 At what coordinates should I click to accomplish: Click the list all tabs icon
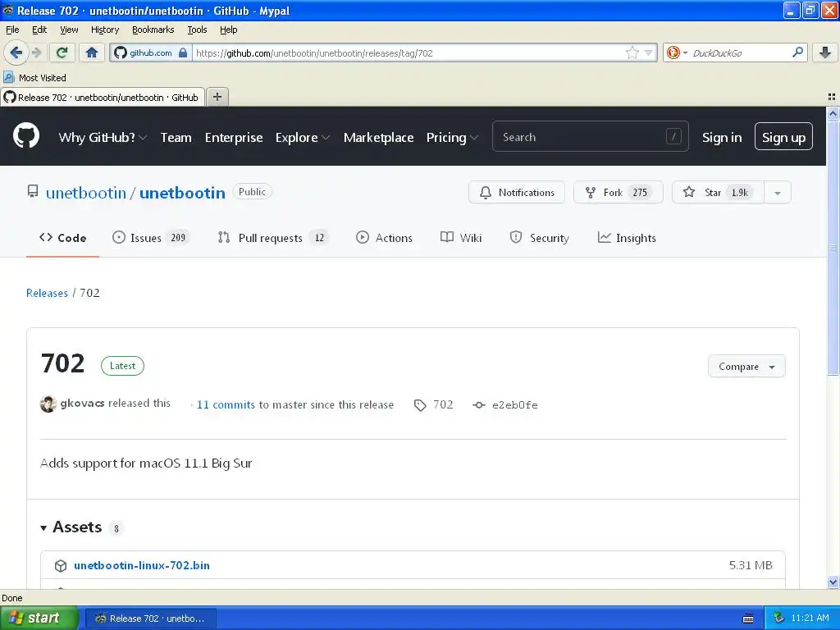832,97
